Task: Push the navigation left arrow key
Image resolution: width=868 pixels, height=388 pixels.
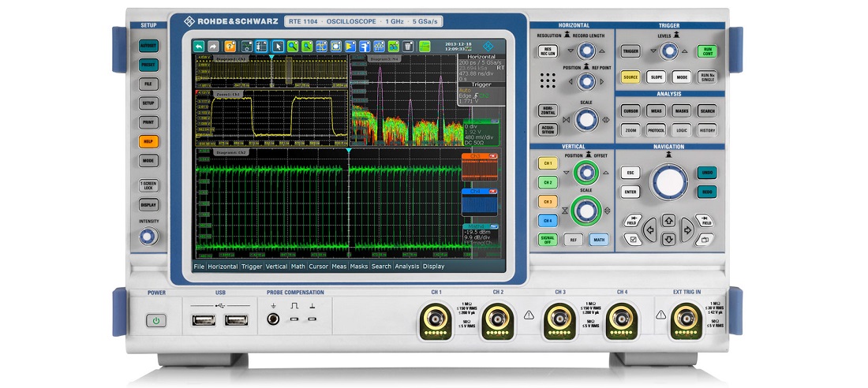Action: point(649,228)
